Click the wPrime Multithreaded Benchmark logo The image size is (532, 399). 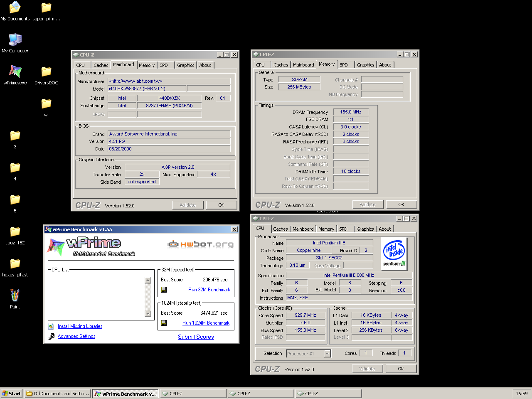click(91, 246)
